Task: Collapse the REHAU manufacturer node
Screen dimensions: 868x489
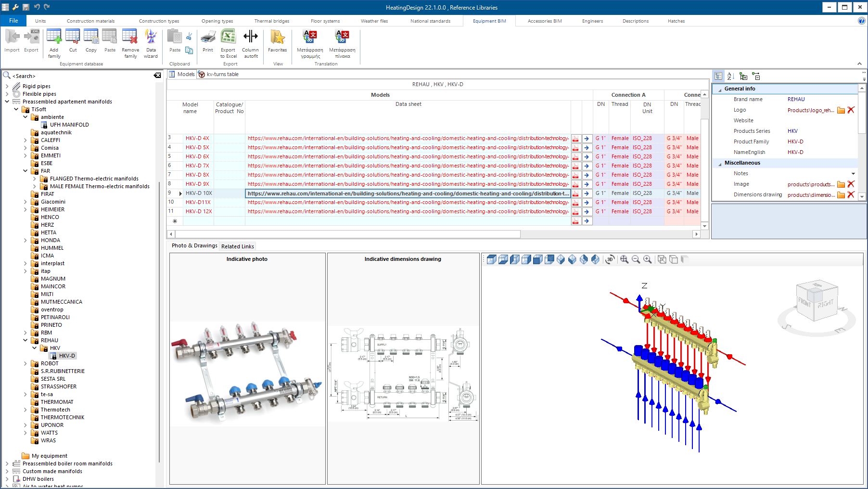Action: click(x=25, y=340)
